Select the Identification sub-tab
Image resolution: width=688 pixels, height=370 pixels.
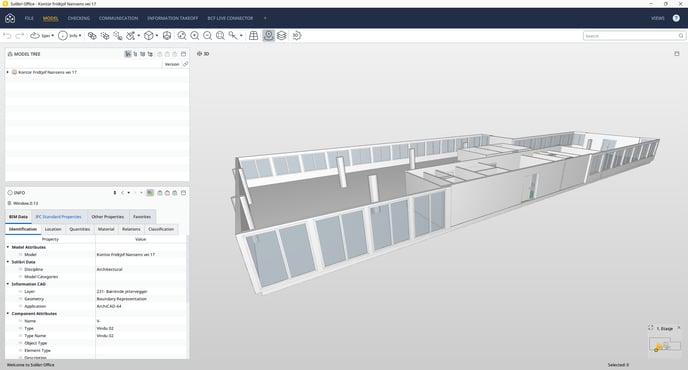[23, 229]
